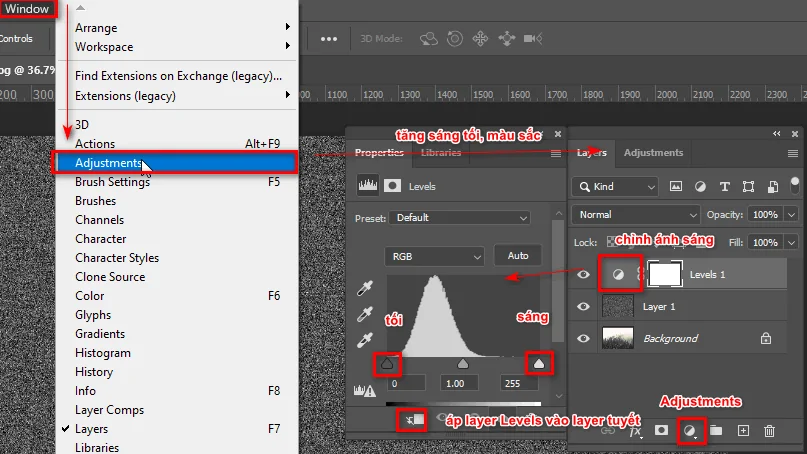This screenshot has height=454, width=807.
Task: Click the filter for type layers icon
Action: [x=724, y=187]
